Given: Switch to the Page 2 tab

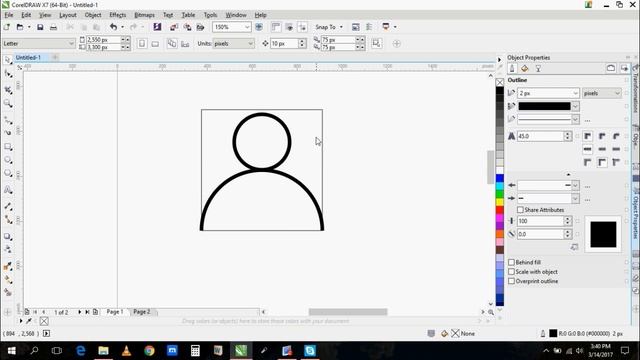Looking at the screenshot, I should pos(142,312).
